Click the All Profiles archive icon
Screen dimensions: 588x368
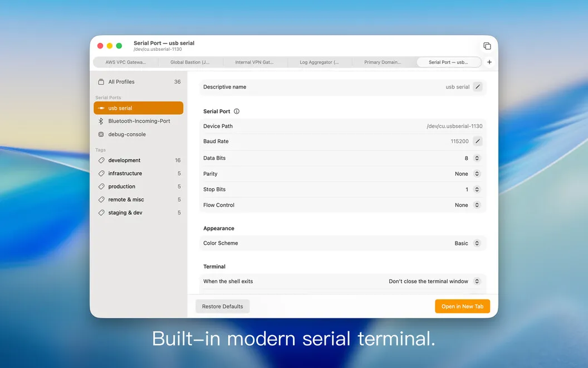101,81
